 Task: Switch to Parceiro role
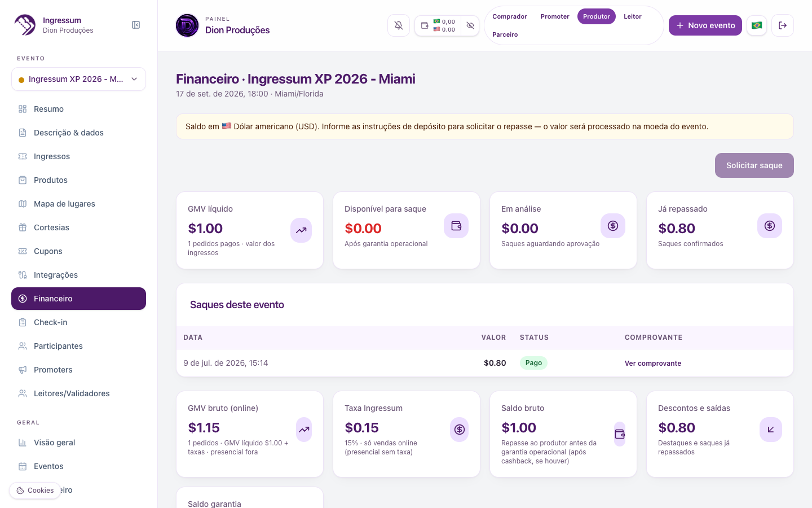click(505, 34)
